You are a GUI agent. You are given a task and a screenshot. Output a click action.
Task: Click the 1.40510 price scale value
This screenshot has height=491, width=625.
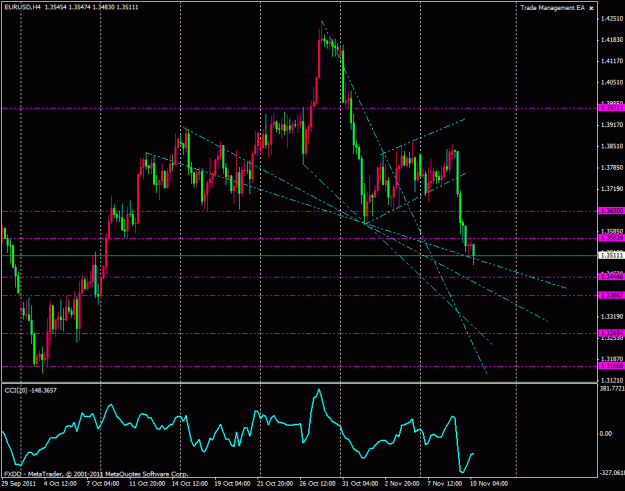(x=612, y=82)
